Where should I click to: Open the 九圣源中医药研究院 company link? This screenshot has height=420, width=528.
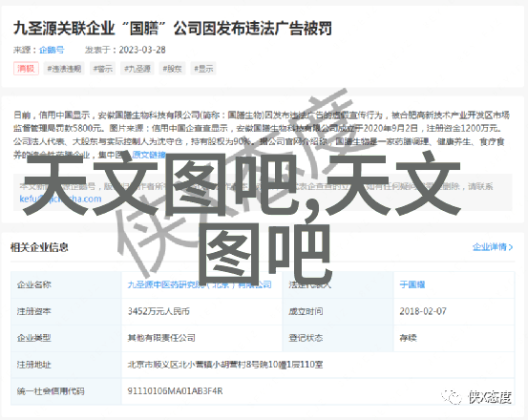point(200,284)
